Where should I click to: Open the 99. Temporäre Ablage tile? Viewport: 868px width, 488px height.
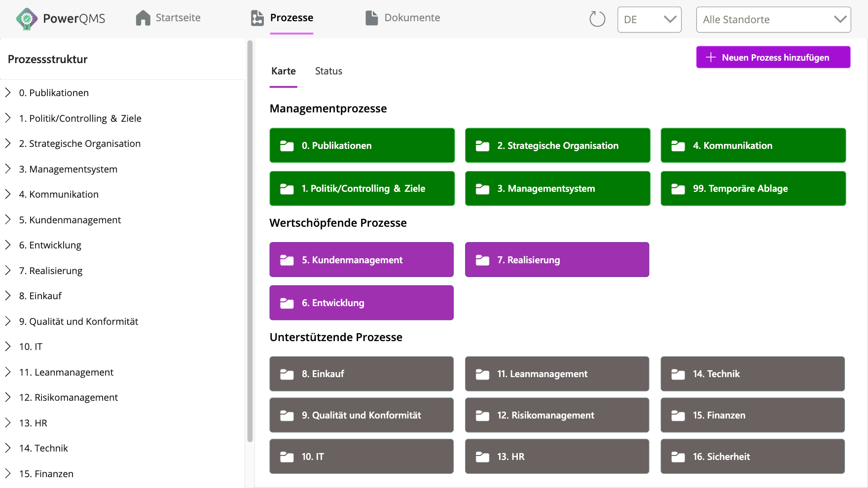pyautogui.click(x=753, y=188)
